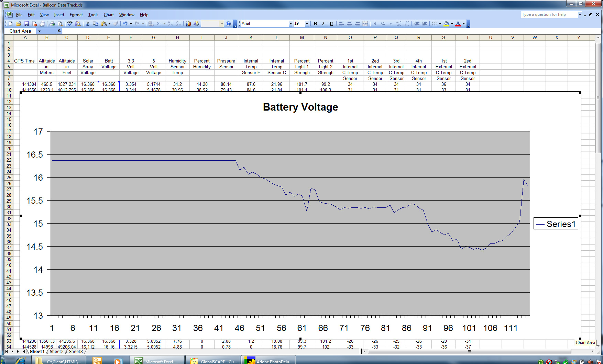
Task: Open the Fill Color dropdown arrow
Action: [x=452, y=24]
